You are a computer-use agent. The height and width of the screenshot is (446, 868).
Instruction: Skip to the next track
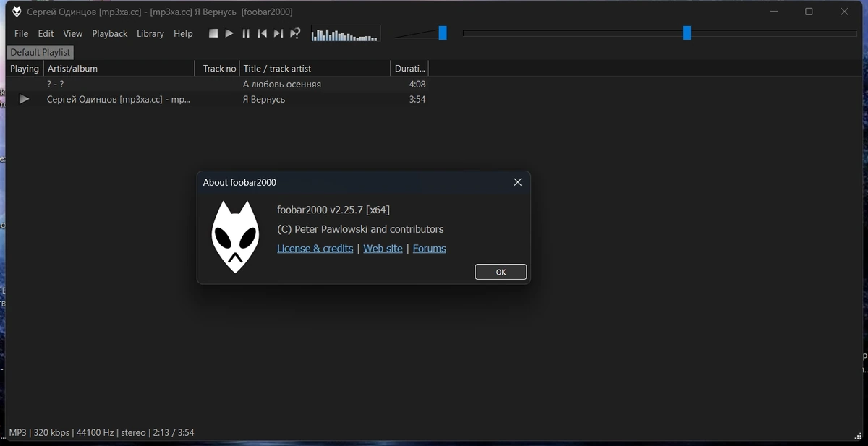pyautogui.click(x=278, y=33)
